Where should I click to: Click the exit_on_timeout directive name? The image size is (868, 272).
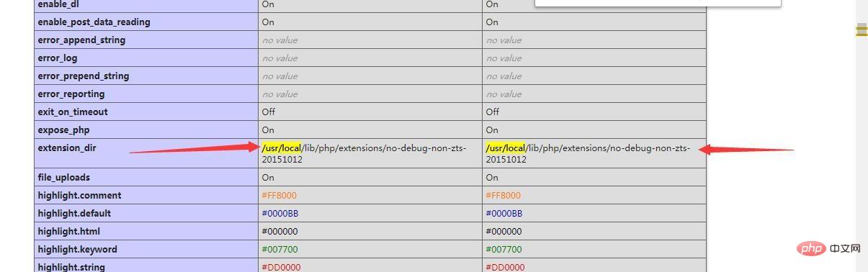pos(73,112)
